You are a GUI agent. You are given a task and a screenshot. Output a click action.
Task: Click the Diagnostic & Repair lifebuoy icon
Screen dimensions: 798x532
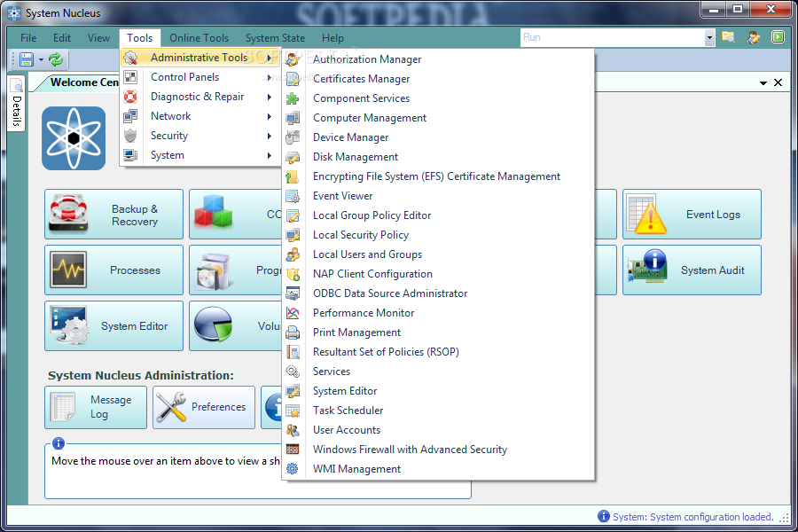click(130, 97)
